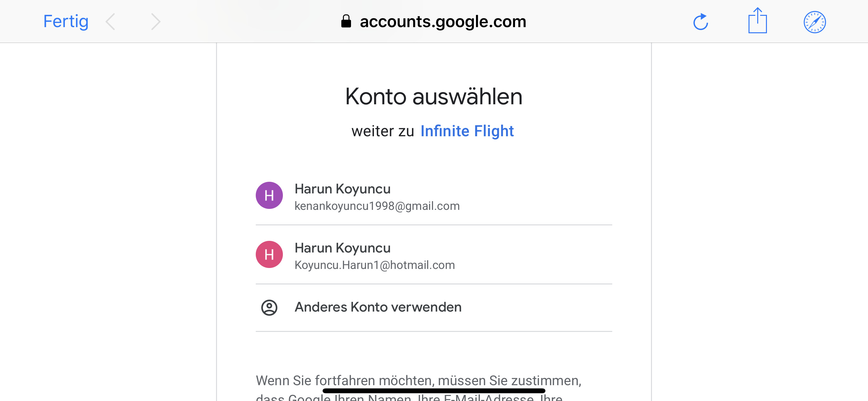
Task: Open the Infinite Flight link
Action: pyautogui.click(x=467, y=131)
